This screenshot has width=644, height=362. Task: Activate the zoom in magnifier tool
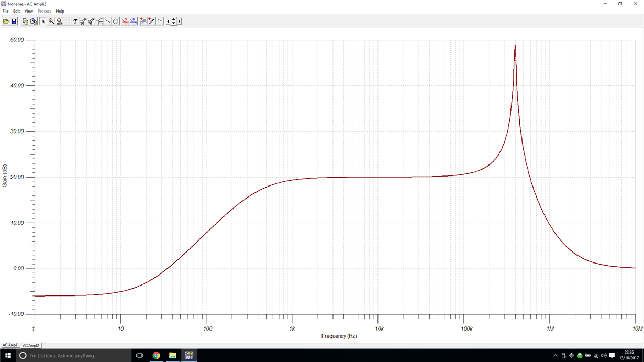pyautogui.click(x=51, y=21)
